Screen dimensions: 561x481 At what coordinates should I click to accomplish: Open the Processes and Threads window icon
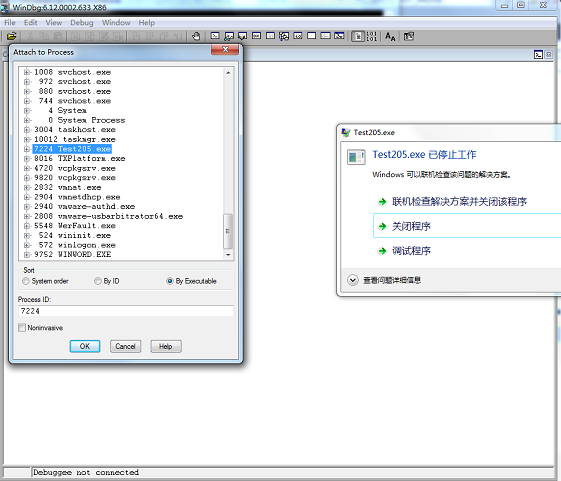click(x=326, y=36)
